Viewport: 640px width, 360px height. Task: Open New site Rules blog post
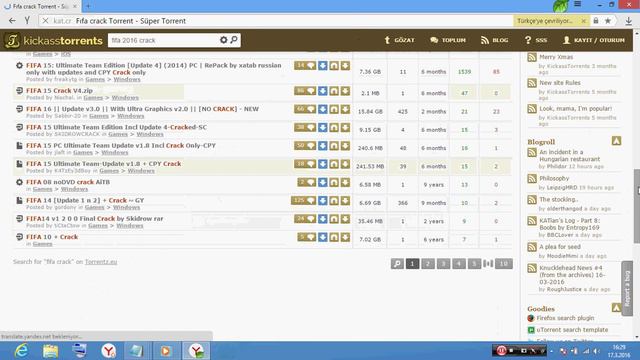click(560, 83)
